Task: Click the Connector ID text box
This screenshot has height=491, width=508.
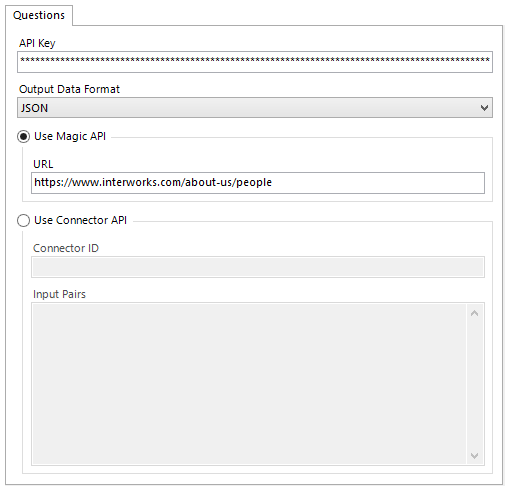Action: coord(258,267)
